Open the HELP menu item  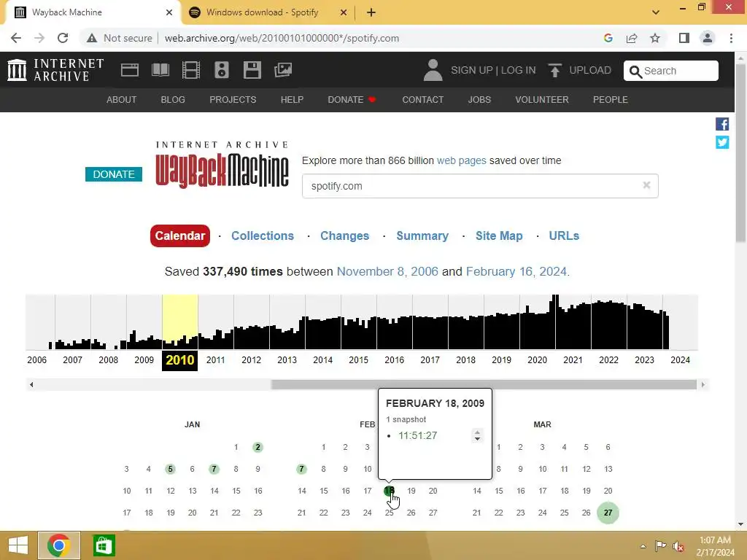292,99
